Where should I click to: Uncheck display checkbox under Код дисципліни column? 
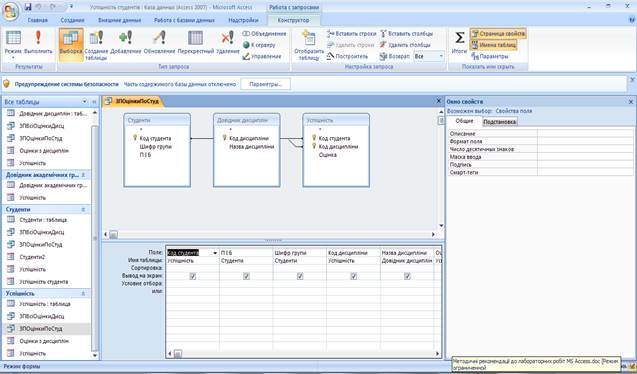(x=353, y=276)
